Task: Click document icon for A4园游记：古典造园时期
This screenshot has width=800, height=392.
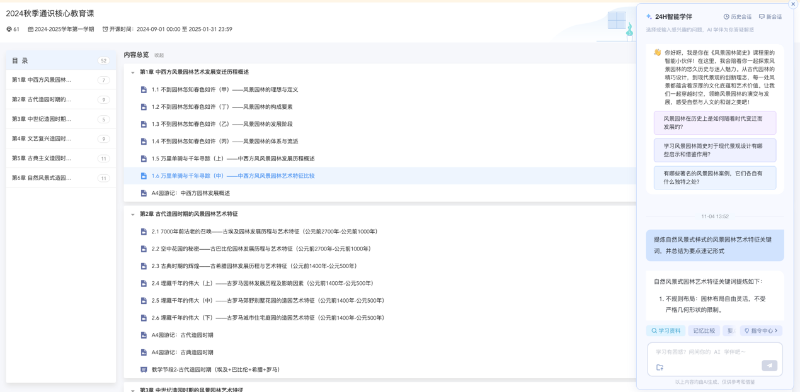Action: click(144, 352)
